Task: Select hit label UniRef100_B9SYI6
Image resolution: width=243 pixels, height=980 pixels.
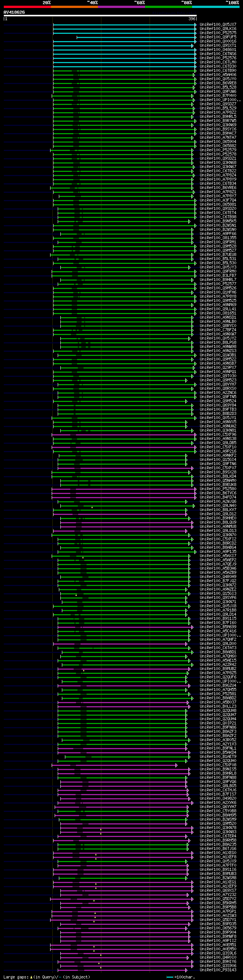Action: coord(218,129)
